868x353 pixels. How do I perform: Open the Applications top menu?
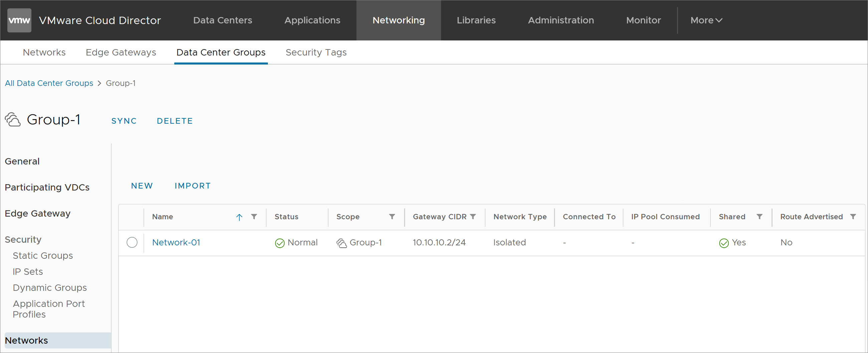(312, 20)
